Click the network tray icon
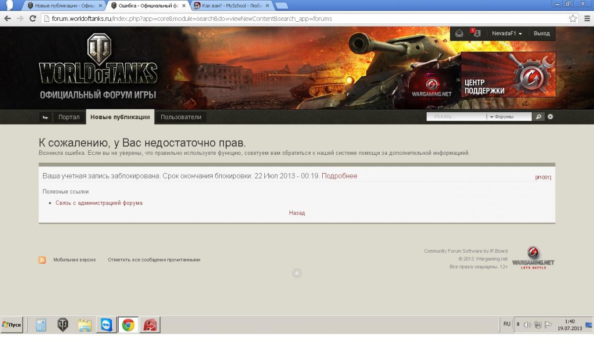Screen dimensions: 594x364 point(538,325)
